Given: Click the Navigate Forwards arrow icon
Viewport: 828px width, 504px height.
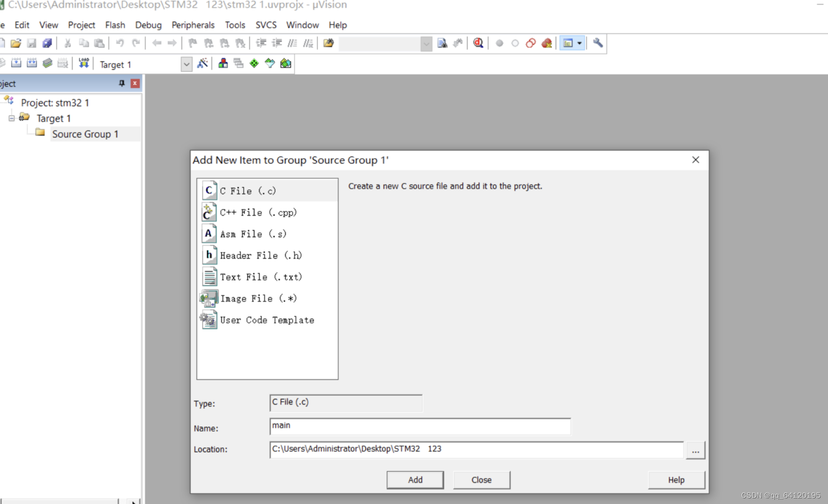Looking at the screenshot, I should click(x=172, y=43).
